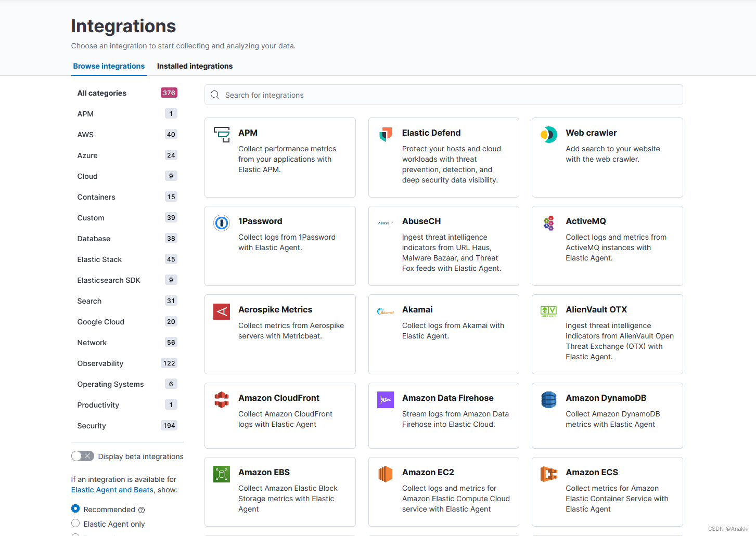This screenshot has width=756, height=536.
Task: Open the Amazon ECS card title
Action: [592, 473]
